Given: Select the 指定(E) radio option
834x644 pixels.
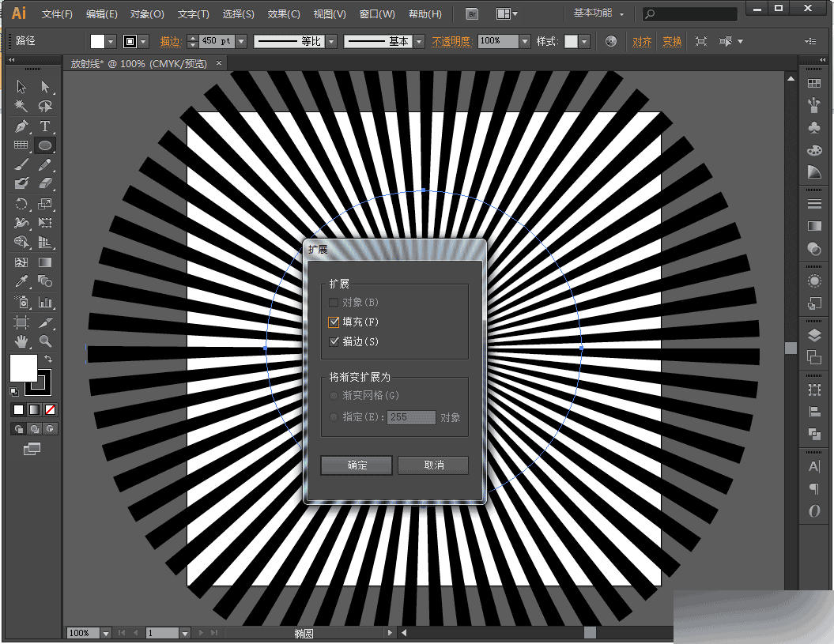Looking at the screenshot, I should click(334, 417).
